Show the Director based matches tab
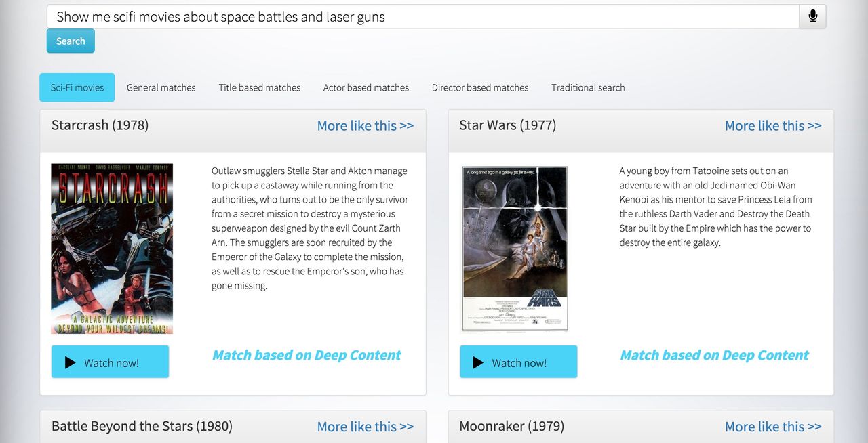Screen dimensions: 868x443 pos(479,87)
